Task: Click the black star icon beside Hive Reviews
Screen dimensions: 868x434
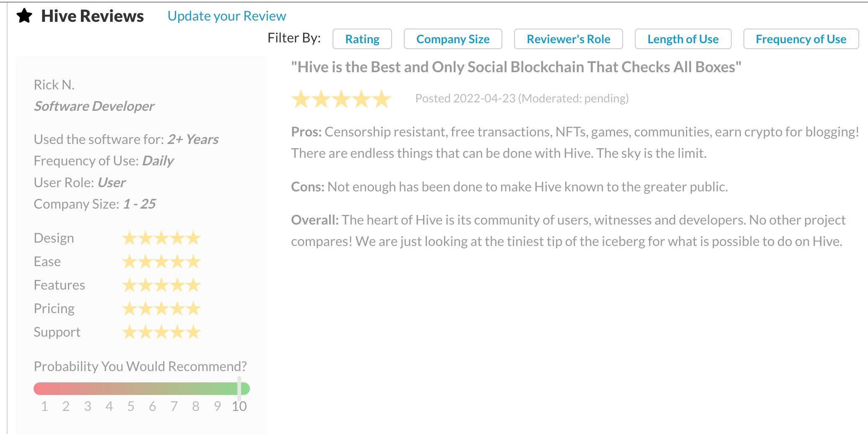Action: click(24, 16)
